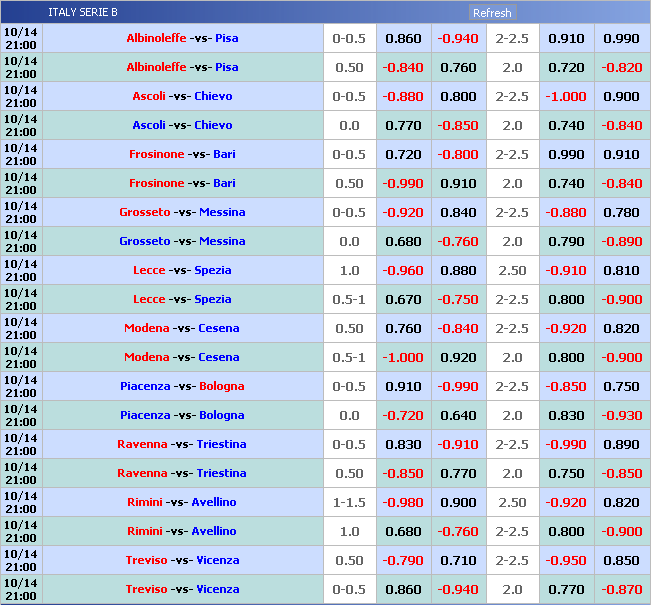Select -0.840 odds in Albinoleffe vs Pisa row
The height and width of the screenshot is (605, 651).
point(403,67)
